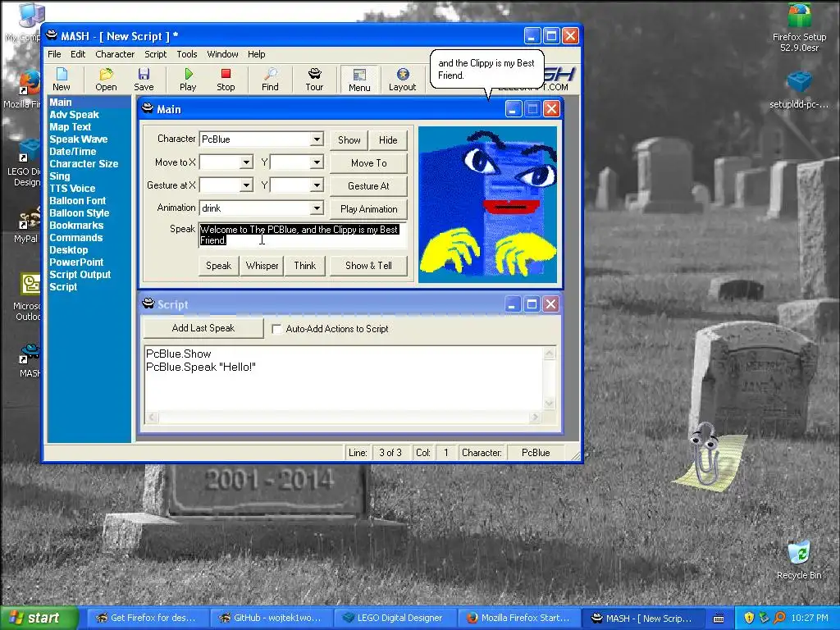This screenshot has width=840, height=630.
Task: Click the Think button
Action: click(x=305, y=266)
